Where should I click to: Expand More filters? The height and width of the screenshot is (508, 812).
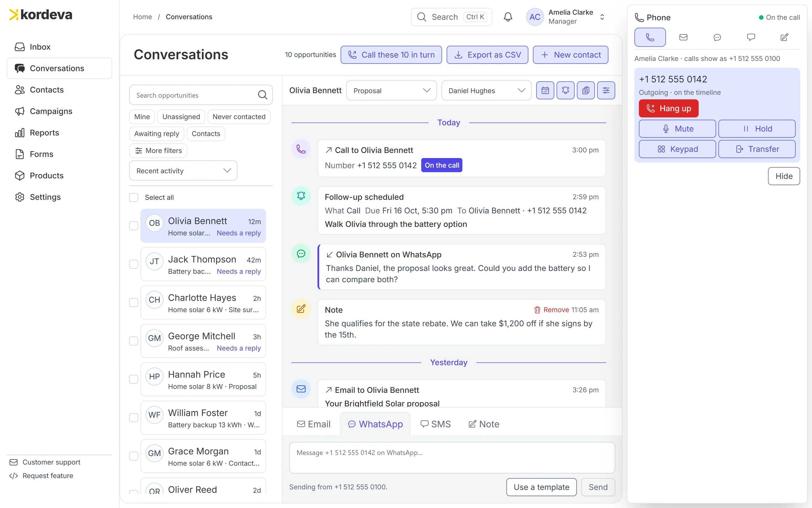[x=158, y=150]
